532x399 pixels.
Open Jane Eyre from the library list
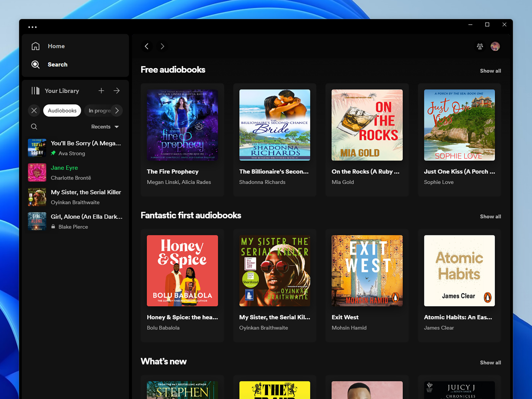click(x=64, y=168)
